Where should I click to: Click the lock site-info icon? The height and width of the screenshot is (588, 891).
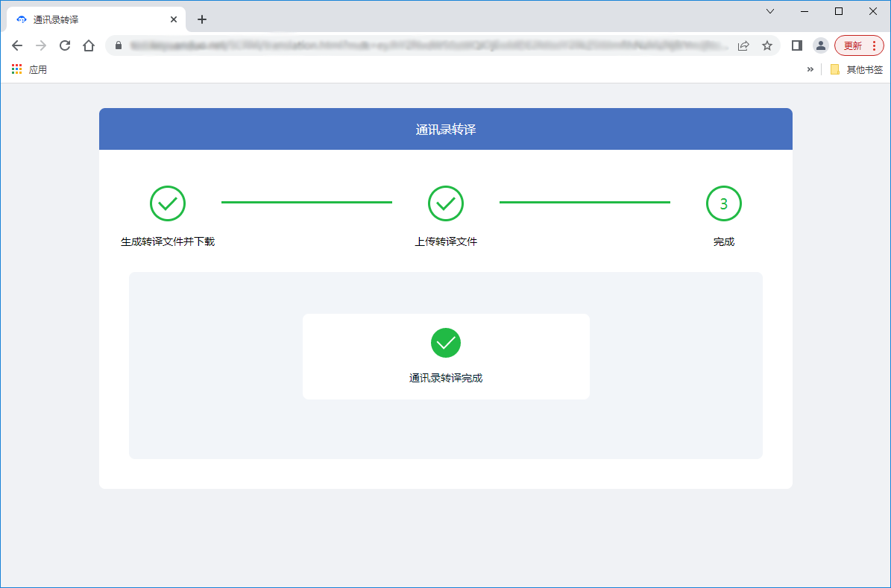point(118,45)
